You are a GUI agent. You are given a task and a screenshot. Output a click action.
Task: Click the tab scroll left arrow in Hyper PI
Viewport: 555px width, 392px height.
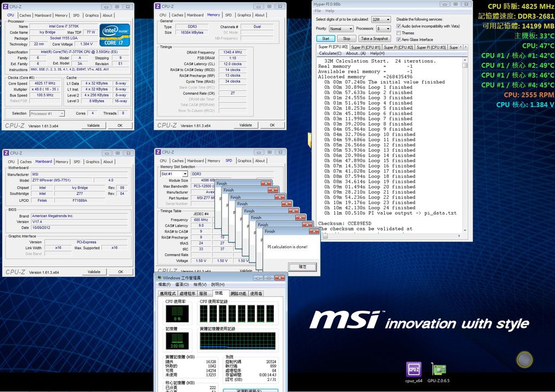(x=461, y=47)
